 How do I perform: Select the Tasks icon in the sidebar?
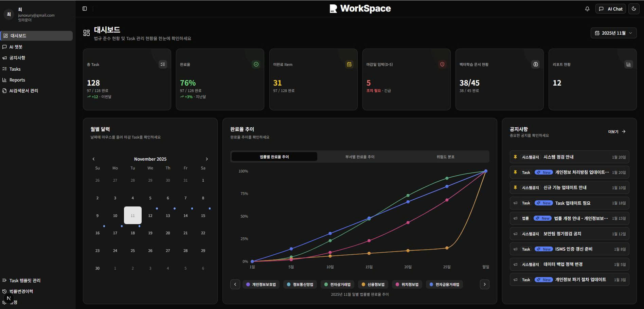click(x=5, y=69)
